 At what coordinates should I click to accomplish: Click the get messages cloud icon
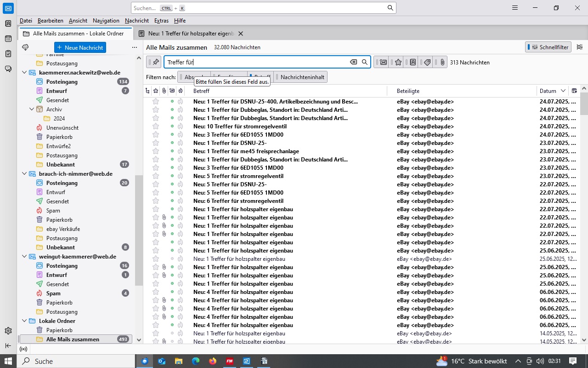[25, 47]
